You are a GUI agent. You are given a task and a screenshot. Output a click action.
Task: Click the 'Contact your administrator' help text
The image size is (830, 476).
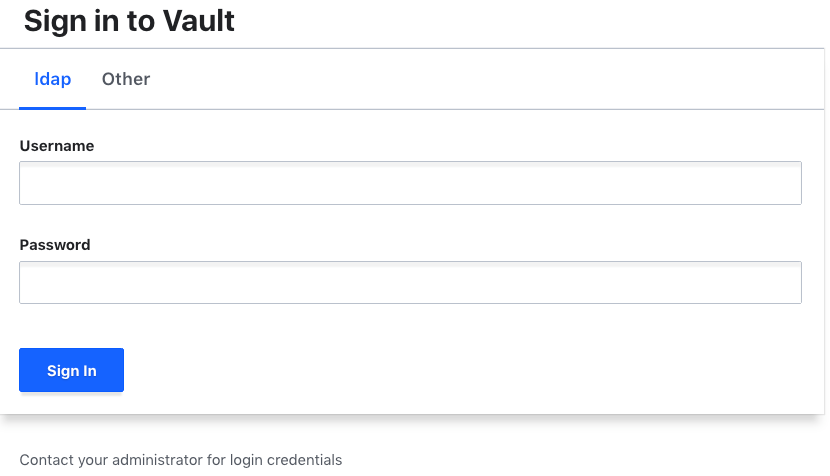180,460
